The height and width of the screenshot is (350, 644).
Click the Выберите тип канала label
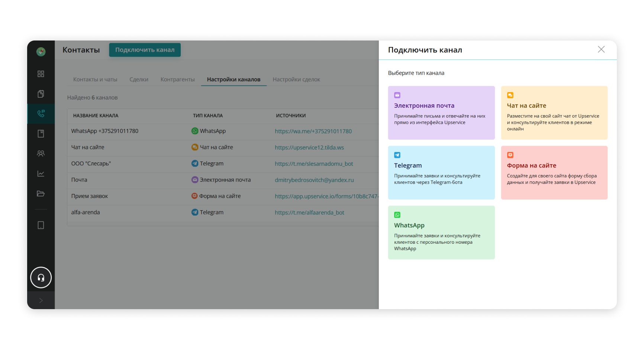[416, 73]
